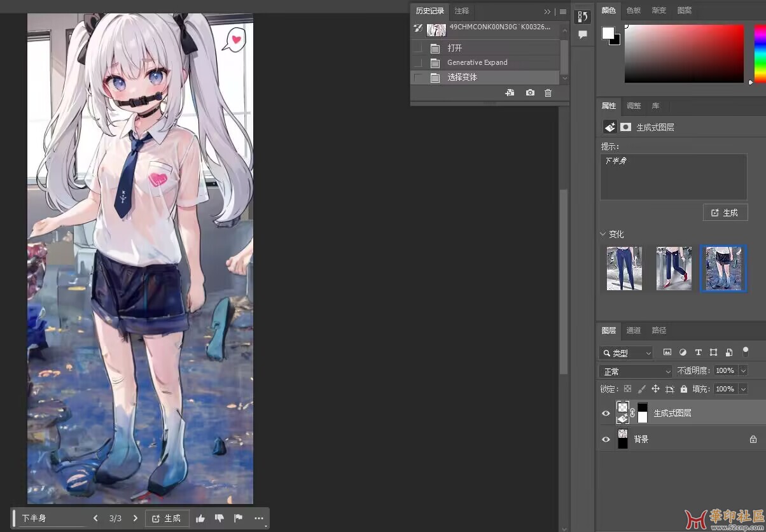This screenshot has width=766, height=532.
Task: Prevent auto-nesting artboard lock icon
Action: [x=669, y=389]
